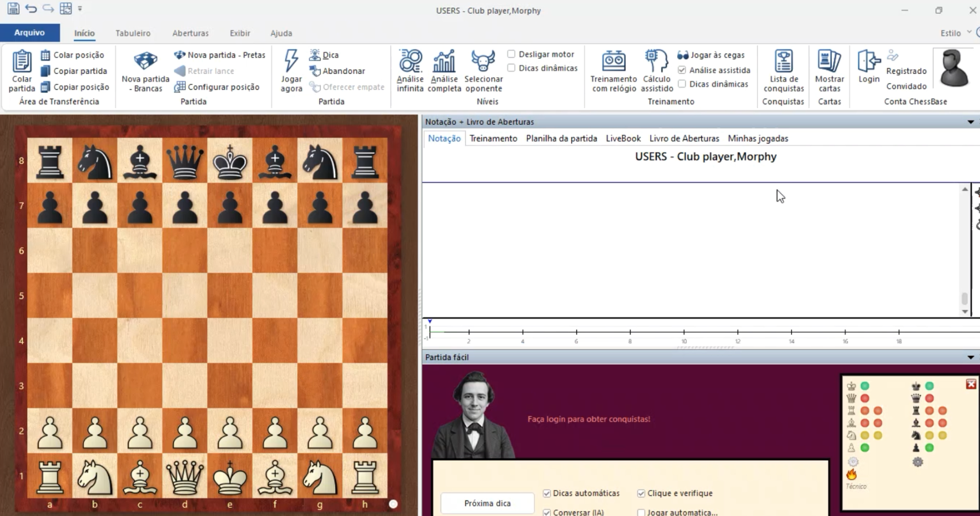Click the board layout icon in the title bar
980x516 pixels.
pos(66,9)
